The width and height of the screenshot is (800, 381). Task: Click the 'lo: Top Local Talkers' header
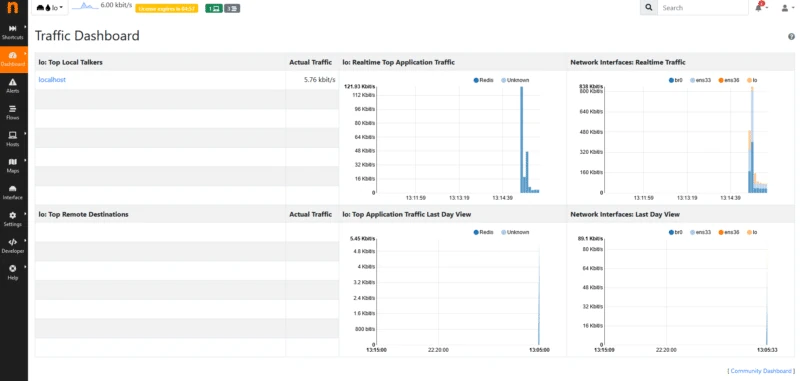click(70, 62)
